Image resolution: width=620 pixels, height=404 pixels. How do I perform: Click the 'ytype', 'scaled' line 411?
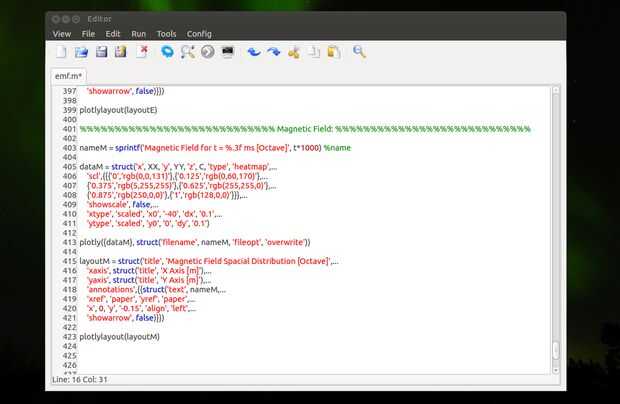148,224
